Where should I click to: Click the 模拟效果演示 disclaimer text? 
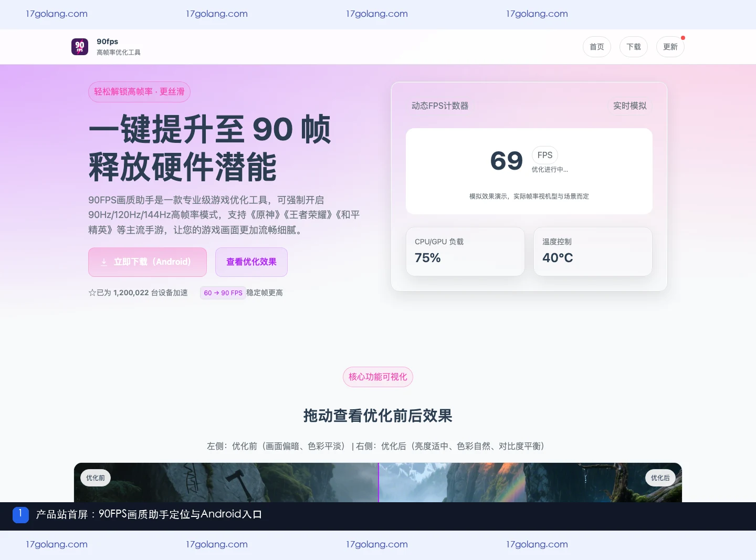[529, 196]
